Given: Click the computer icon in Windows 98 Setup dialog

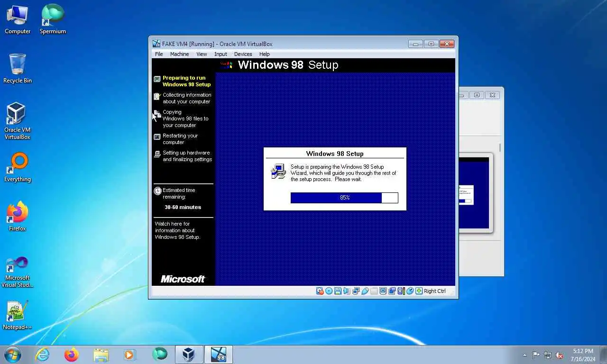Looking at the screenshot, I should (278, 171).
